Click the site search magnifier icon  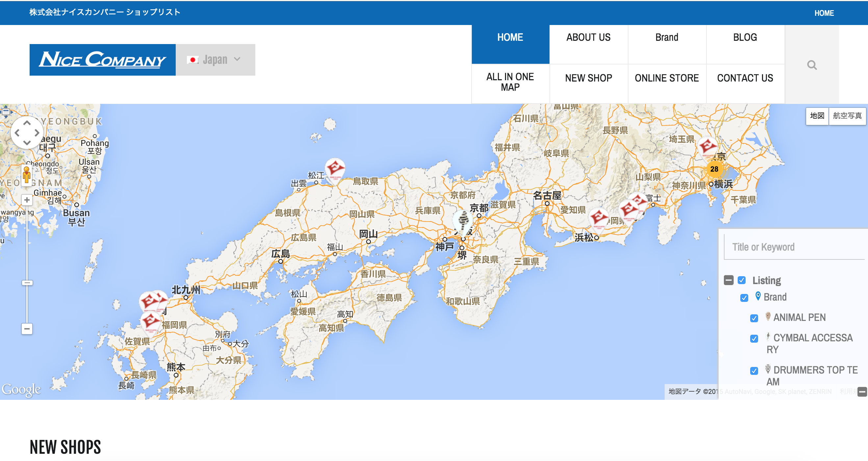[812, 65]
